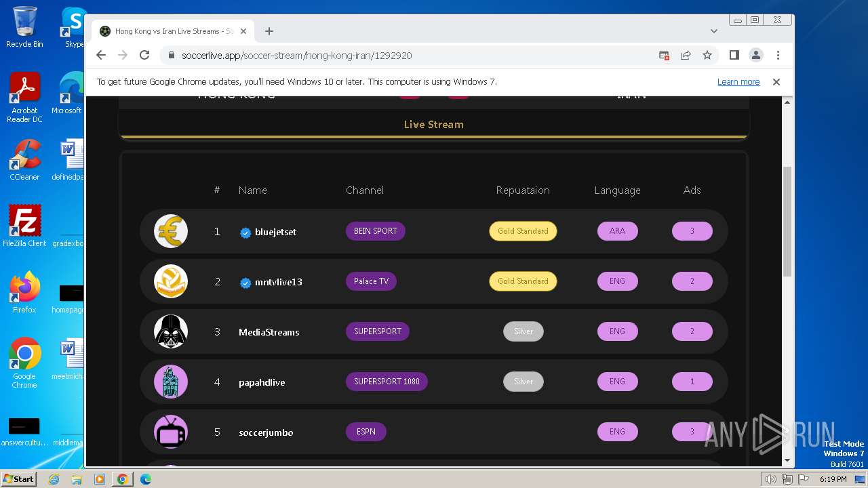Click papahdlive Silver reputation badge

click(x=524, y=382)
